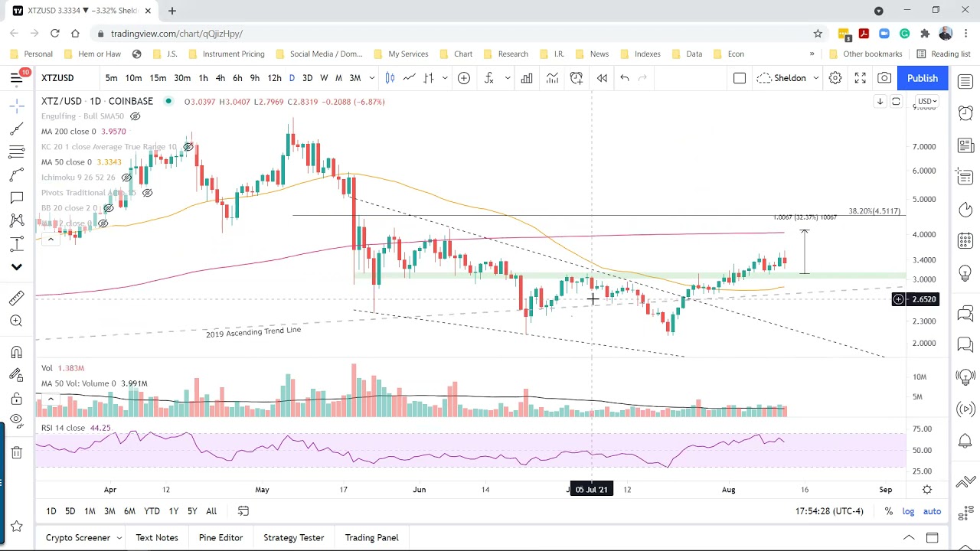This screenshot has width=980, height=551.
Task: Enter fullscreen mode
Action: tap(860, 78)
